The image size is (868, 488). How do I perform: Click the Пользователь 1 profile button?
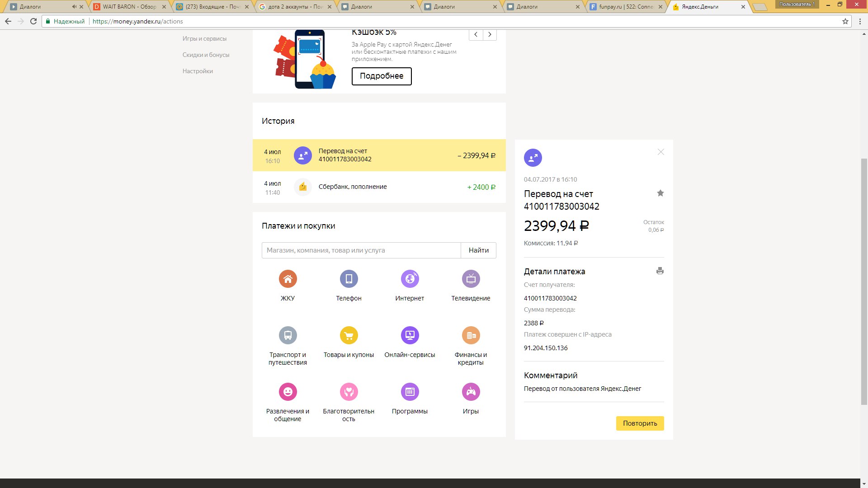(x=797, y=4)
